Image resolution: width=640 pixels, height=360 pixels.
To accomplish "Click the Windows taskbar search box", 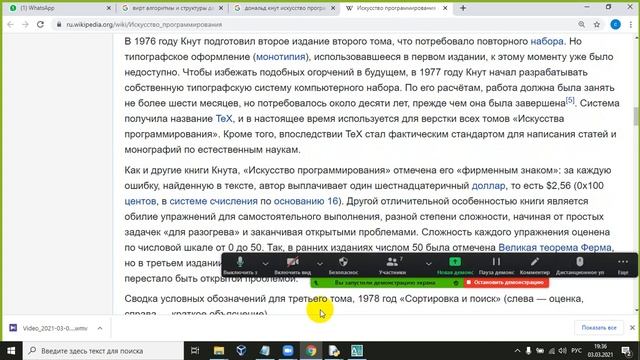I will click(103, 351).
